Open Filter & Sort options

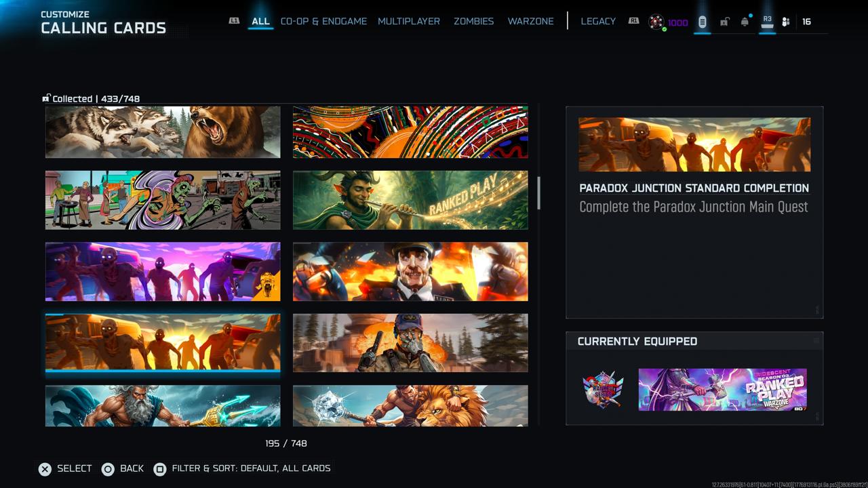click(x=242, y=468)
